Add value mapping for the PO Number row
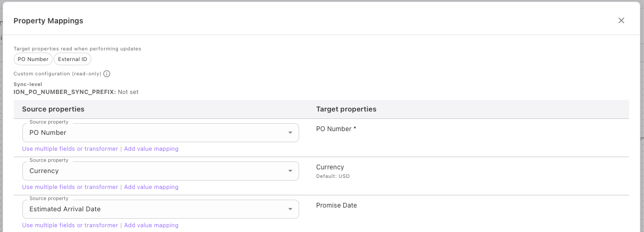 click(151, 149)
